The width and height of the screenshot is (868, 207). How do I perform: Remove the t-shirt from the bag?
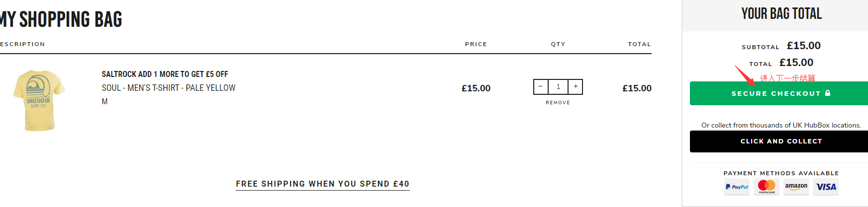[558, 103]
